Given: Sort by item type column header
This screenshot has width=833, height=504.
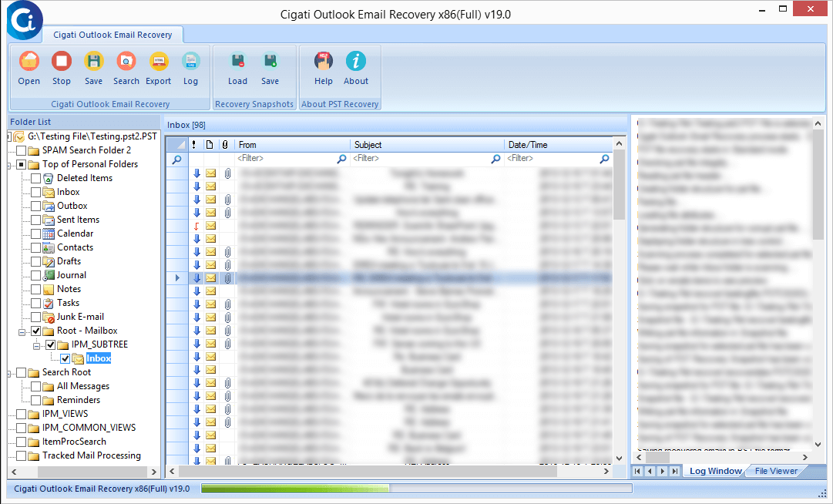Looking at the screenshot, I should (x=210, y=144).
